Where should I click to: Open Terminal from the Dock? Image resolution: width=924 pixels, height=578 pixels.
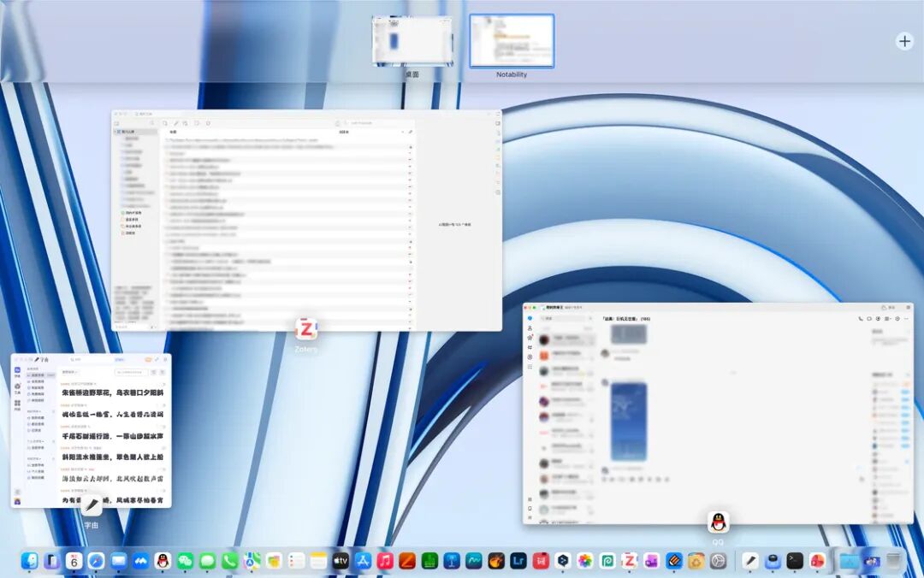point(795,561)
